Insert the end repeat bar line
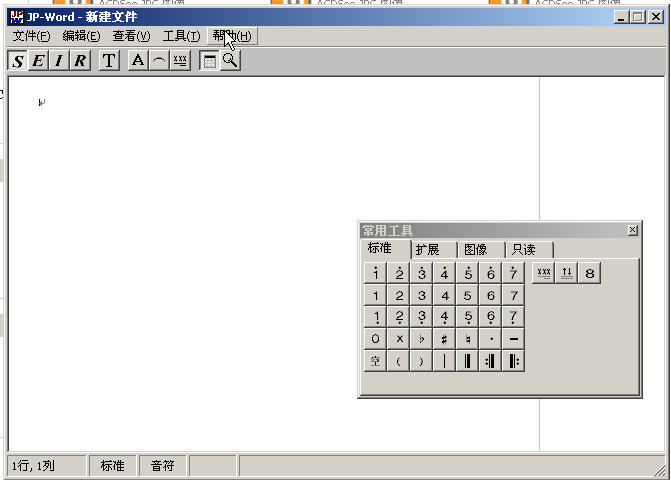 [x=490, y=361]
